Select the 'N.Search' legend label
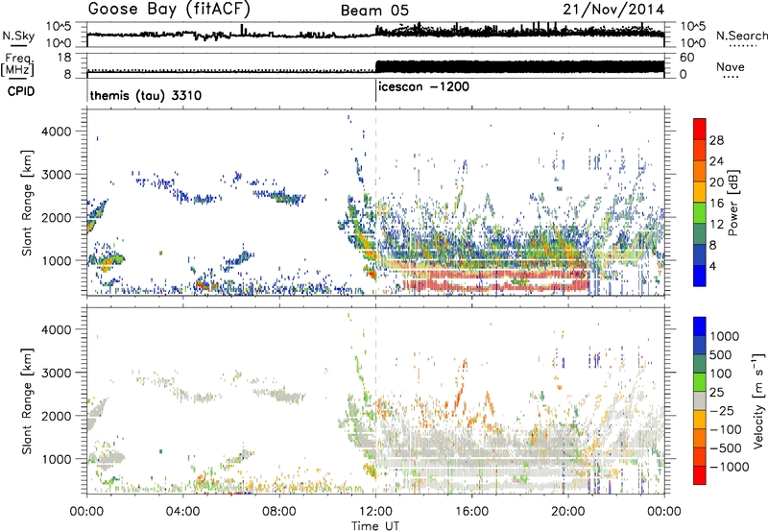Screen dimensions: 768x532 741,36
